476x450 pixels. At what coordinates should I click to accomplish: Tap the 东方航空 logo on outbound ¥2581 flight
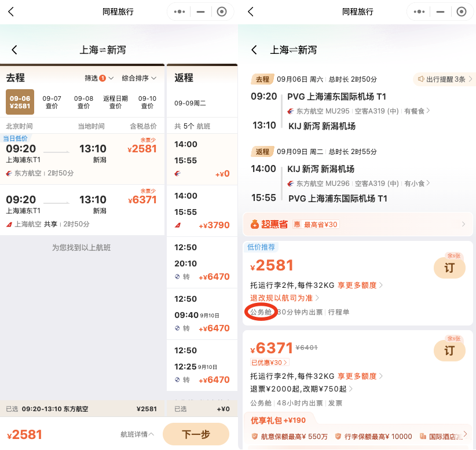tap(9, 173)
